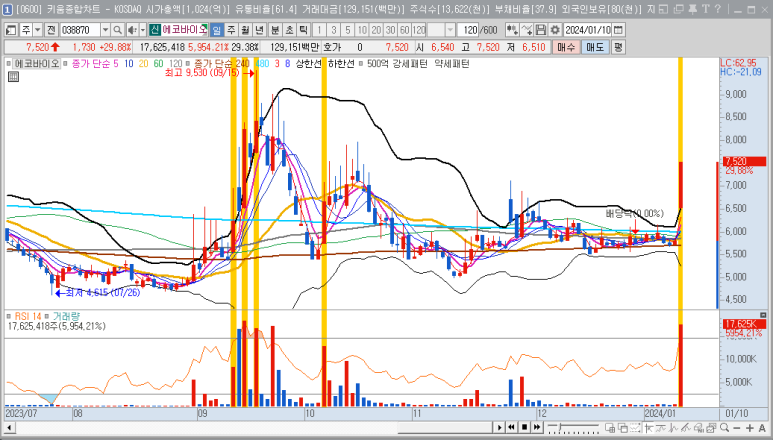Select interval button 10
Image resolution: width=773 pixels, height=440 pixels.
coord(362,30)
